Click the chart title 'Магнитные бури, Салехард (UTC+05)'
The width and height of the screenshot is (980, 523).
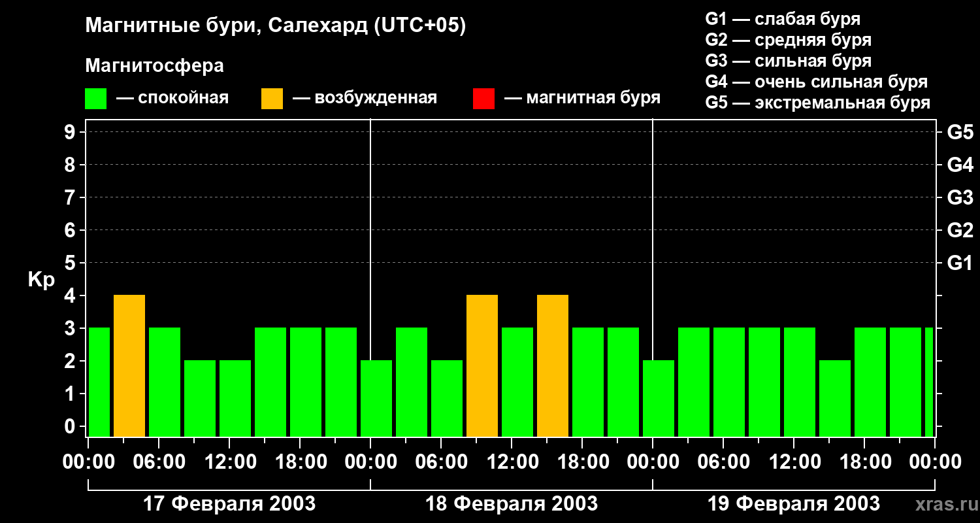click(276, 26)
